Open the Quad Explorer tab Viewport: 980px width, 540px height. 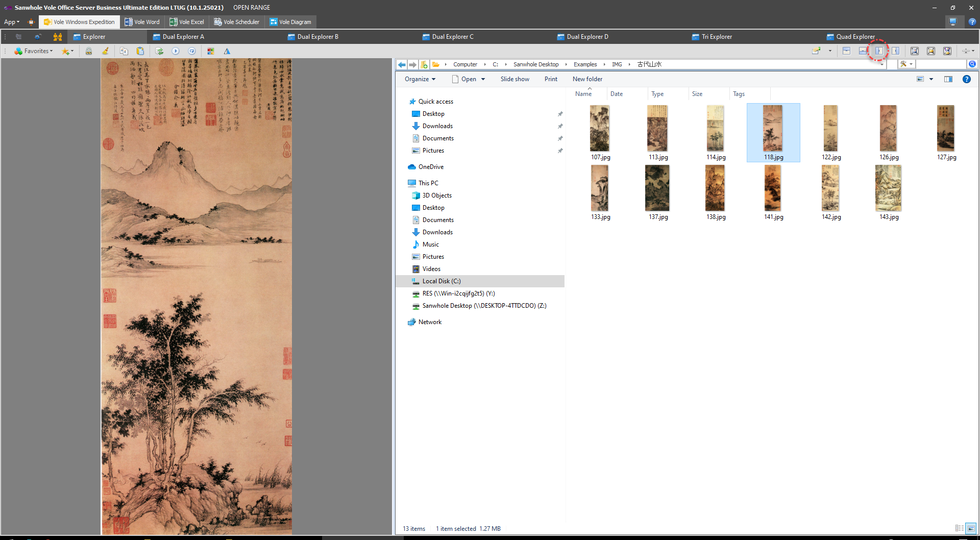851,37
